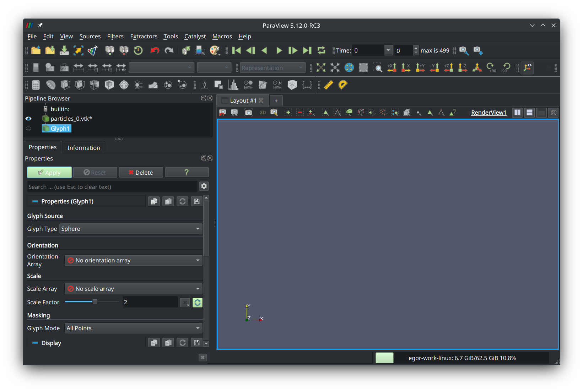Click the green progress bar indicator
The image size is (583, 392).
(384, 358)
